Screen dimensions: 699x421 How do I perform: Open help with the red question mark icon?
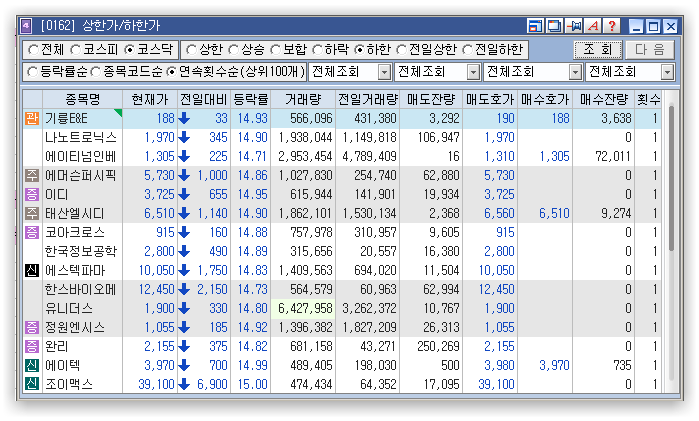pos(613,26)
